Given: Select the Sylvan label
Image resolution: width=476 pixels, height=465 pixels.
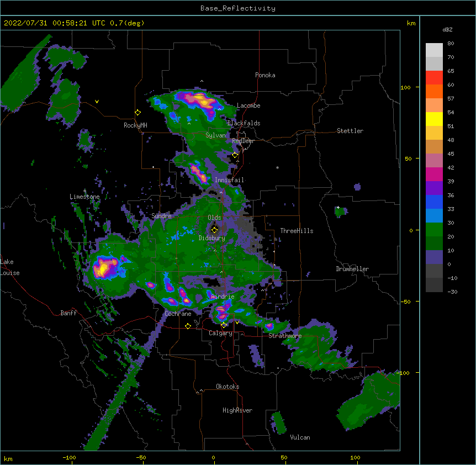Looking at the screenshot, I should [215, 135].
